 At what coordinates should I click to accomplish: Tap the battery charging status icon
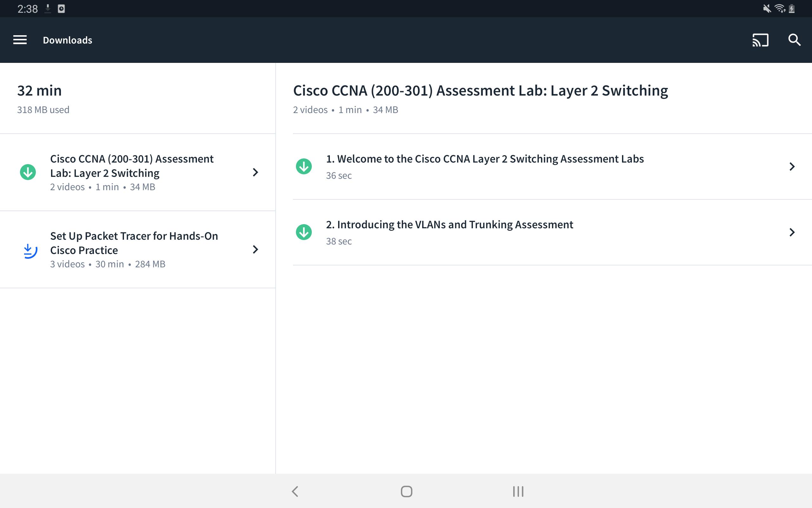click(x=792, y=9)
